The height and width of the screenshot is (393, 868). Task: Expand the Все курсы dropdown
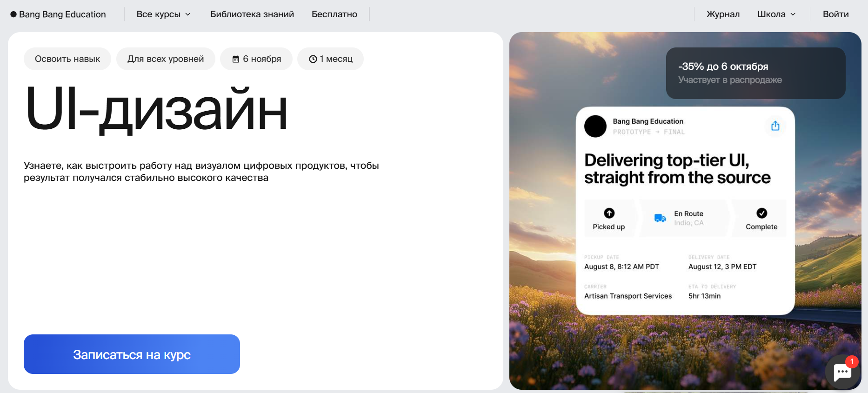164,14
